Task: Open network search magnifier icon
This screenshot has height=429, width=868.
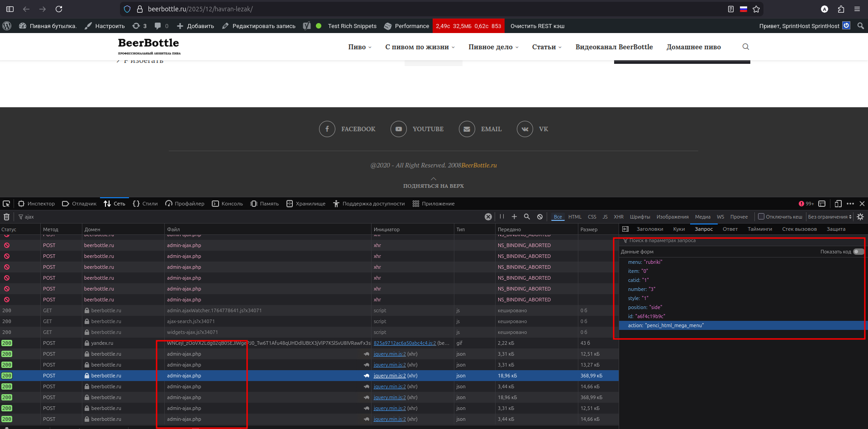Action: pos(527,217)
